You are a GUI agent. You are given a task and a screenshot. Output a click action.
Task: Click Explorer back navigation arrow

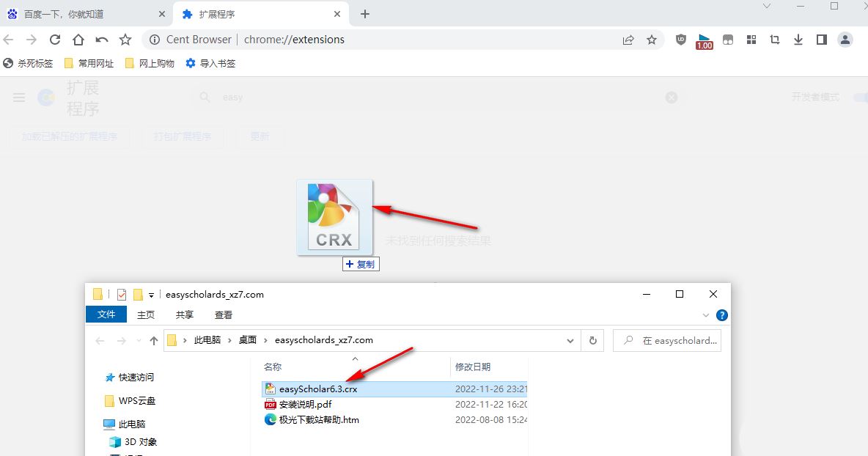coord(100,341)
